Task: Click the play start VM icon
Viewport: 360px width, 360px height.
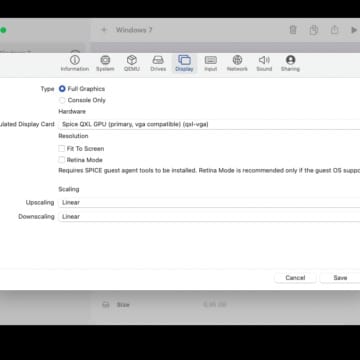Action: coord(354,30)
